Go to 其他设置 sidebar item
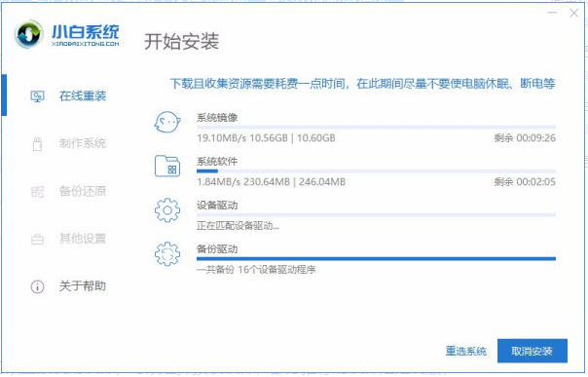This screenshot has height=377, width=588. (x=69, y=239)
